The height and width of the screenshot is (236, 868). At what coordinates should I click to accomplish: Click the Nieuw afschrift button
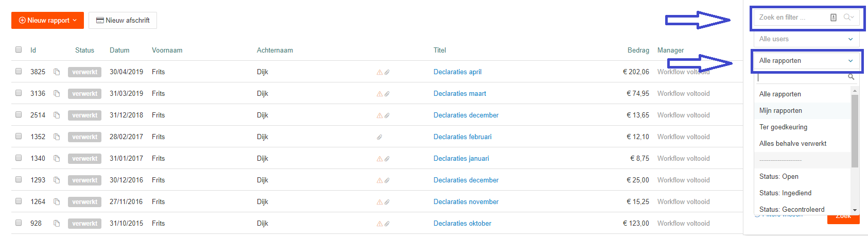pos(123,20)
